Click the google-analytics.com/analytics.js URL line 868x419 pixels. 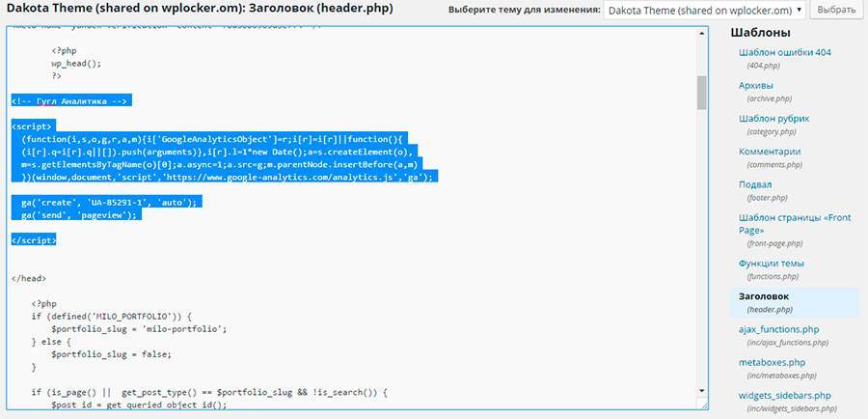click(x=226, y=177)
